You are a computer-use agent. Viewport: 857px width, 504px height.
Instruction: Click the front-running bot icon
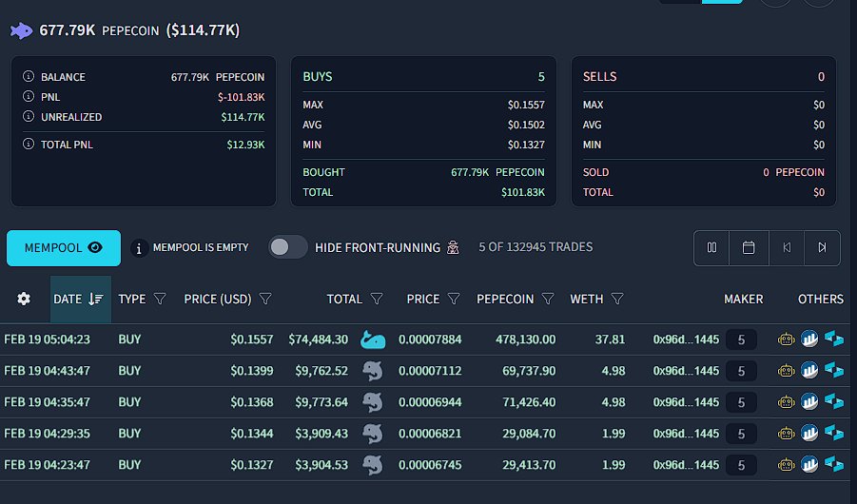(453, 247)
